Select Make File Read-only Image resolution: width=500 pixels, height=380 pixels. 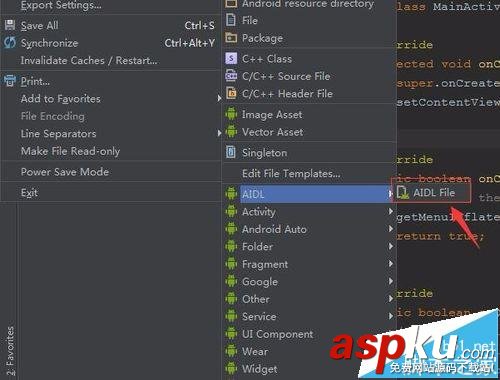coord(110,151)
